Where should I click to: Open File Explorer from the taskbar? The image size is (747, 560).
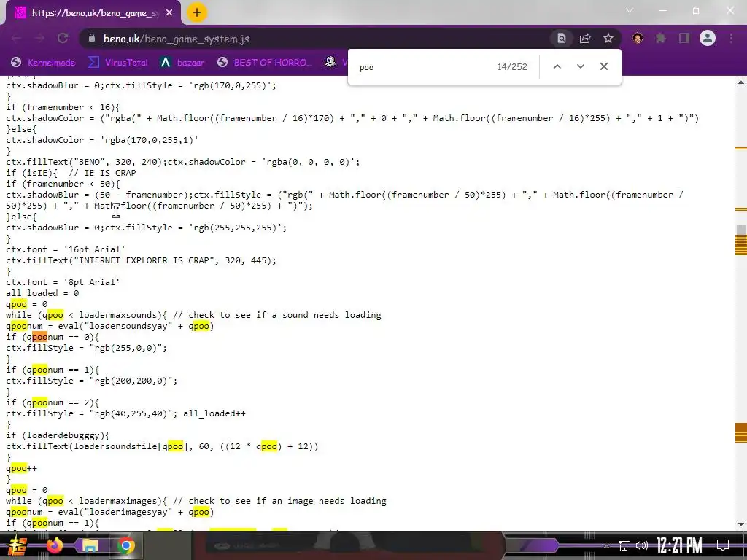pyautogui.click(x=90, y=545)
